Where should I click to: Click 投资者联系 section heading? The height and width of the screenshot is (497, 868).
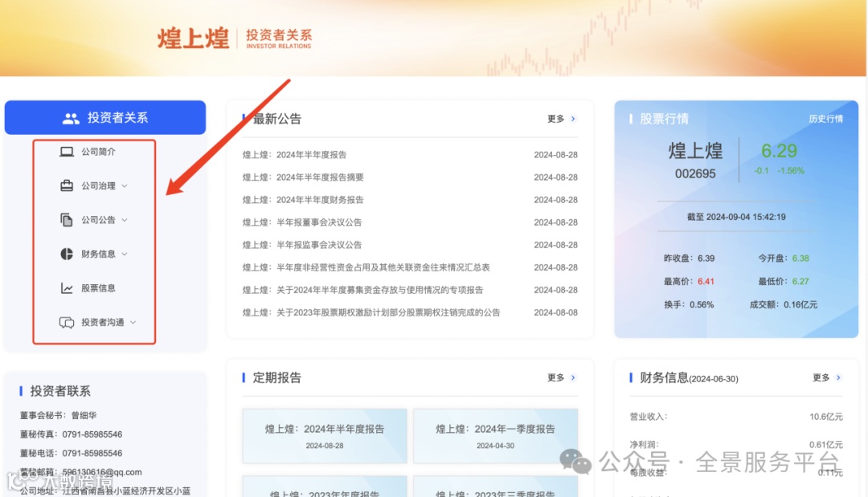coord(59,391)
